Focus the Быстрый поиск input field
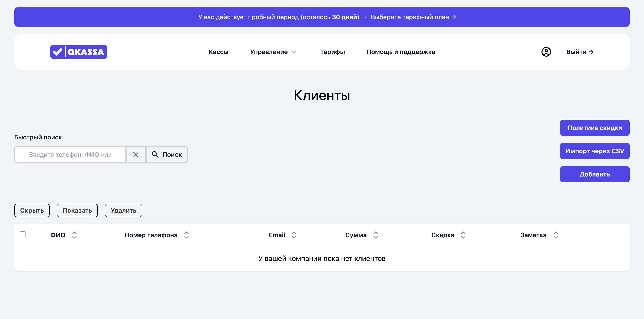 tap(70, 155)
